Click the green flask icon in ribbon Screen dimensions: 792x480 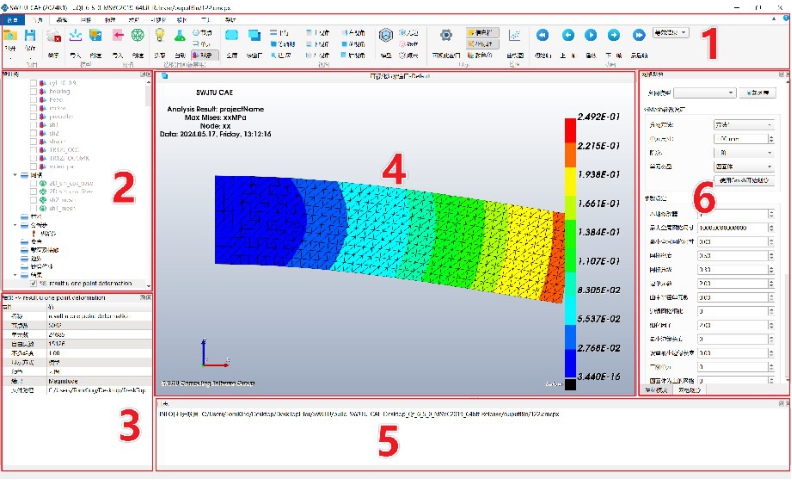pyautogui.click(x=180, y=35)
